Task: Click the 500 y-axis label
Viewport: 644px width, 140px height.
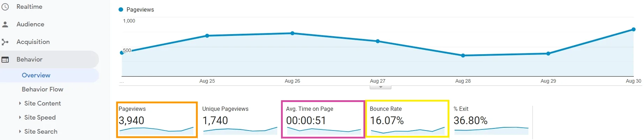Action: pyautogui.click(x=127, y=50)
